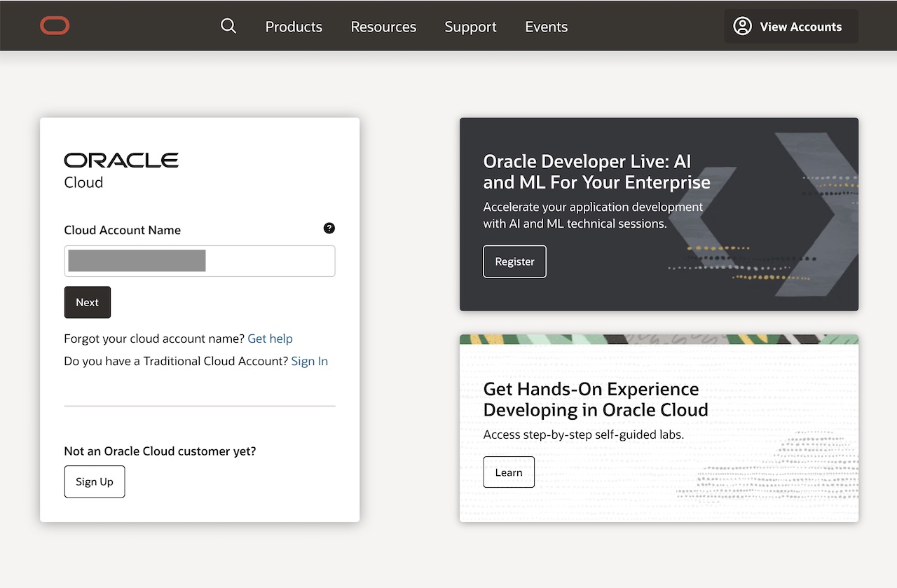Click the Oracle Developer Live banner heading
Viewport: 897px width, 588px height.
click(x=596, y=172)
